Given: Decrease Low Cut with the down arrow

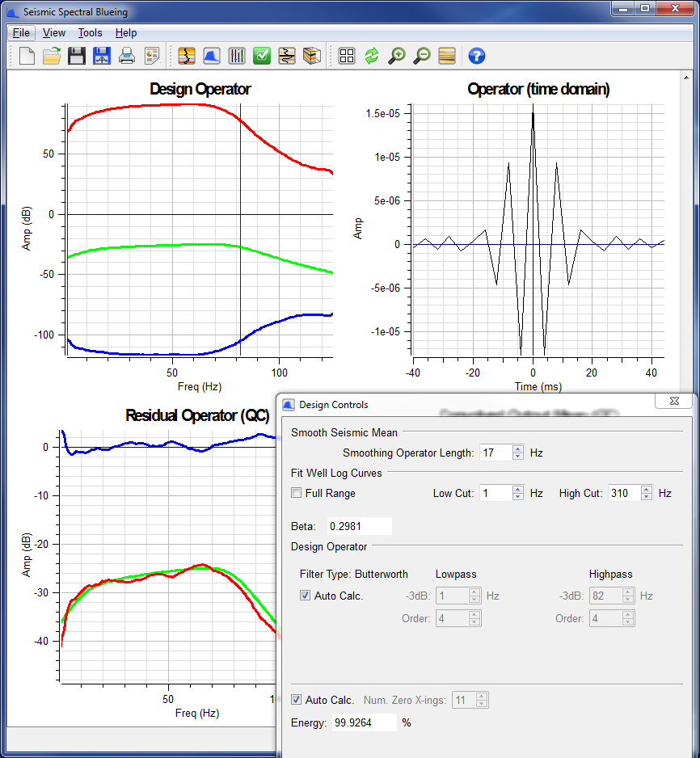Looking at the screenshot, I should pyautogui.click(x=518, y=497).
